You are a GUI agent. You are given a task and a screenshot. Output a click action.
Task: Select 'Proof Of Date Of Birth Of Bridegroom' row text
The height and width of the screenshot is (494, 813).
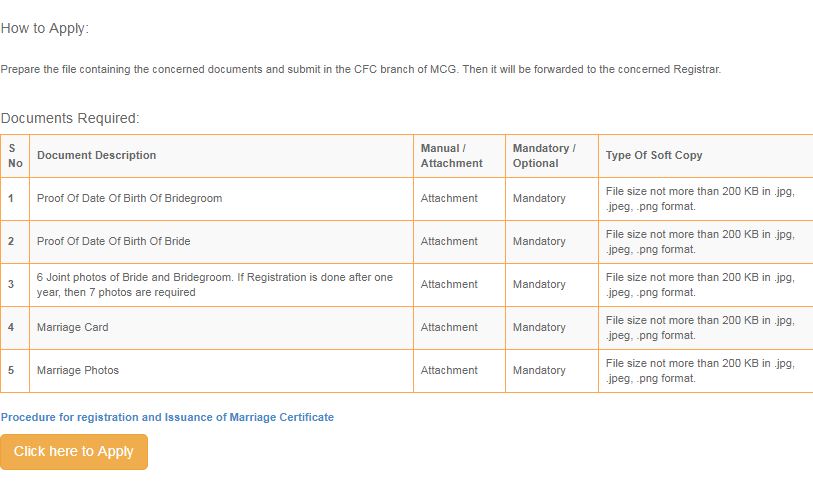pyautogui.click(x=129, y=198)
